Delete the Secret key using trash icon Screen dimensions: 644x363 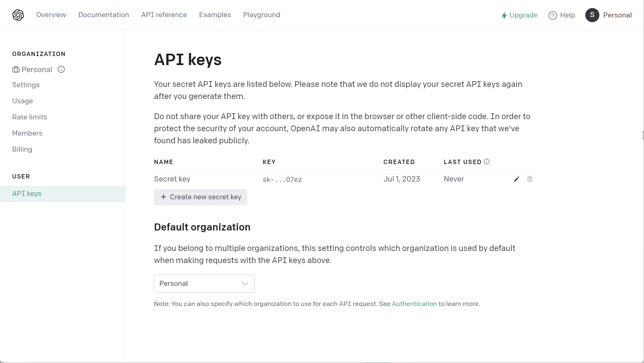[530, 179]
